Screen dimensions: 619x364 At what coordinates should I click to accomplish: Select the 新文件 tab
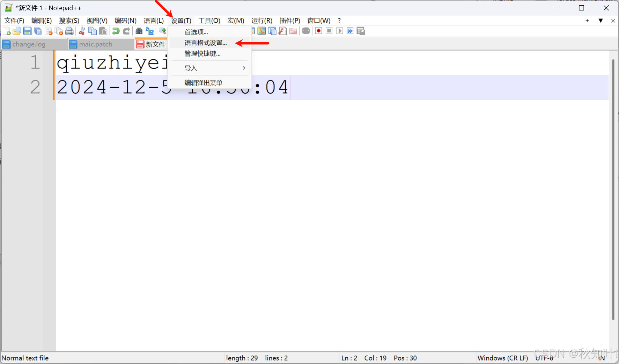point(151,44)
